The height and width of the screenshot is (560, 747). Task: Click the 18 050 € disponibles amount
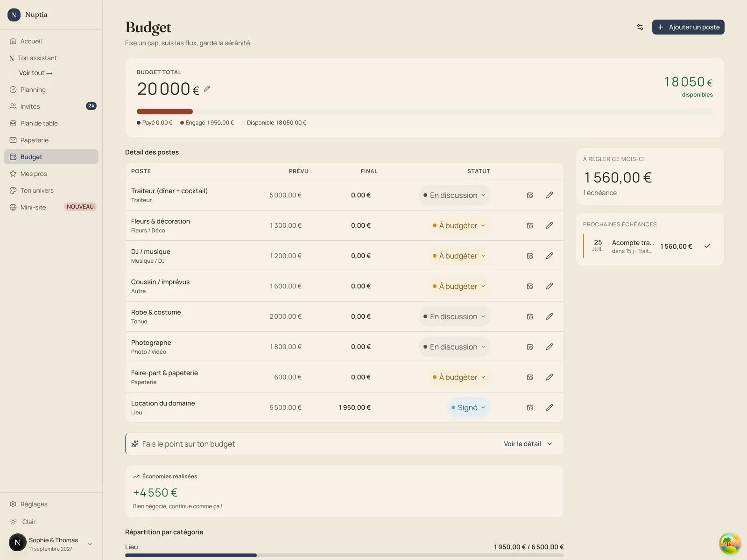[x=689, y=82]
